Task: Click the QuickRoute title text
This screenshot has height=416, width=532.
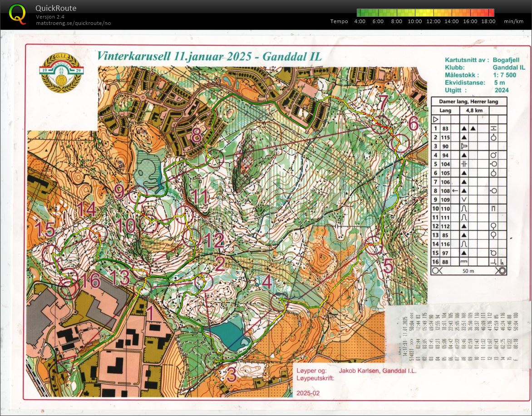Action: coord(56,8)
